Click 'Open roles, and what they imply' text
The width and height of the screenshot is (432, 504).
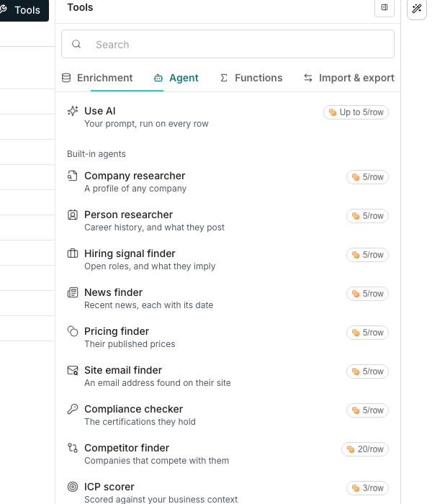150,266
